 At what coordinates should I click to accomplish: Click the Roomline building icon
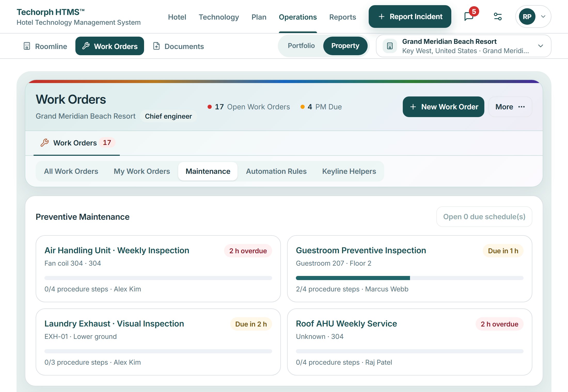point(27,46)
